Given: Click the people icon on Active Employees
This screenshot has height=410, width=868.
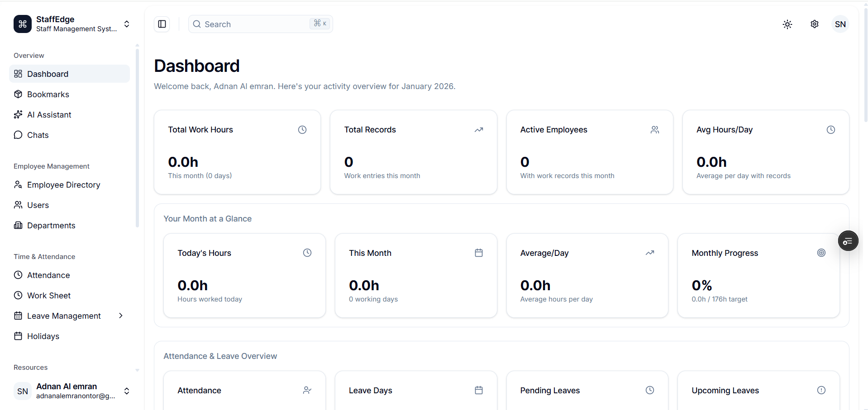Looking at the screenshot, I should coord(655,130).
